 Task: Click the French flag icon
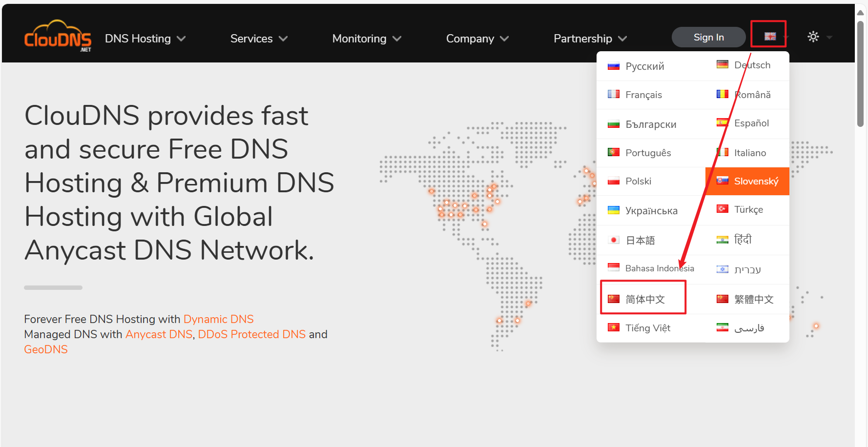(614, 94)
